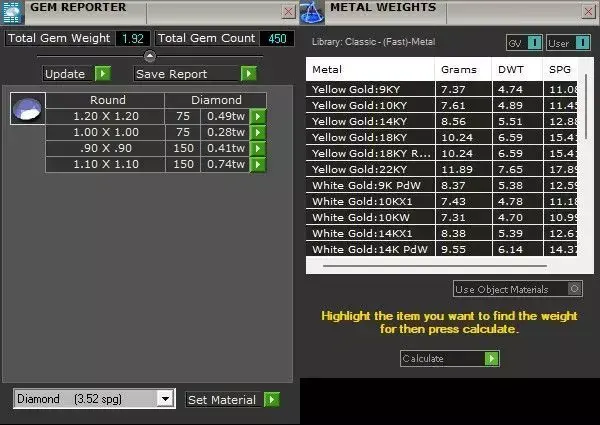Viewport: 600px width, 425px height.
Task: Select White Gold:14K PdW row
Action: 442,249
